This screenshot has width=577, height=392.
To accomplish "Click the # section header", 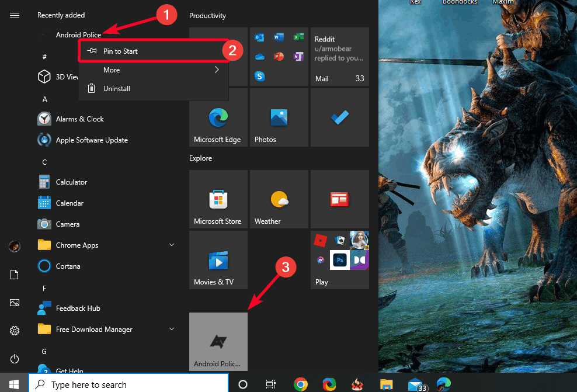I will point(44,57).
